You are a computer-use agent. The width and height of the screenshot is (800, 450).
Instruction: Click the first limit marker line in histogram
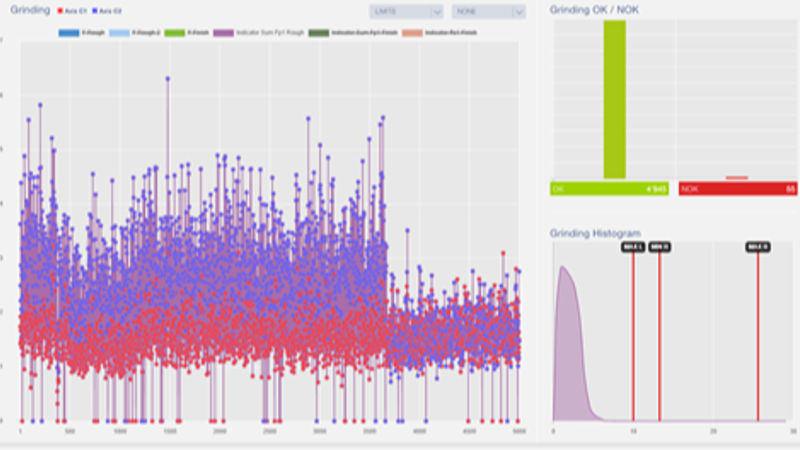pos(633,337)
